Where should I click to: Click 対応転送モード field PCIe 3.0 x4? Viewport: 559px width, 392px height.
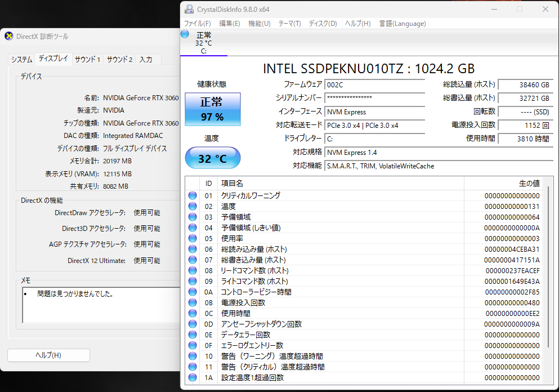[x=375, y=125]
